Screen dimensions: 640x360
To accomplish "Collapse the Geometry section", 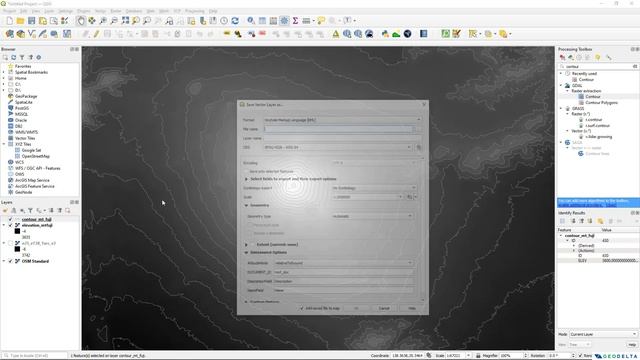I will coord(246,205).
